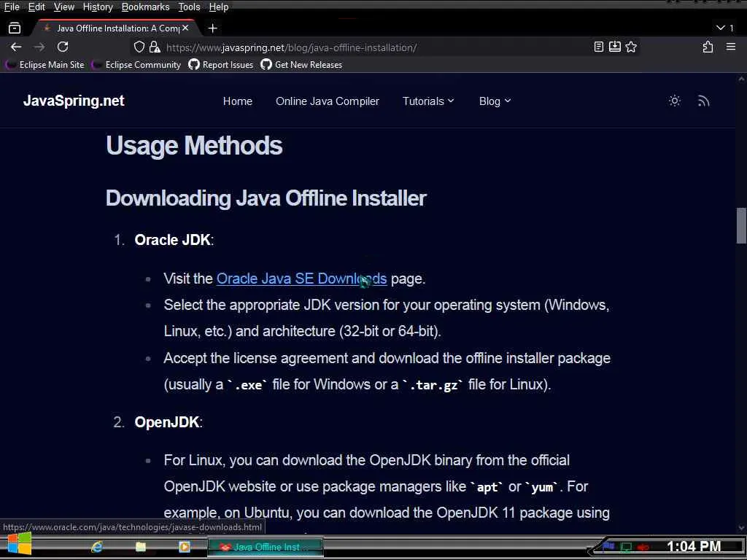Select the Java Offline Installation browser tab

coord(115,28)
